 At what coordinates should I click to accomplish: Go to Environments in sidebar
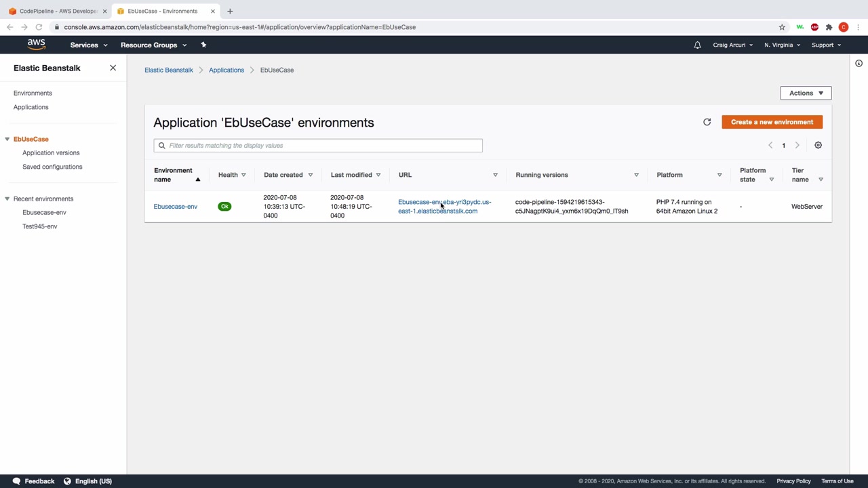(33, 93)
